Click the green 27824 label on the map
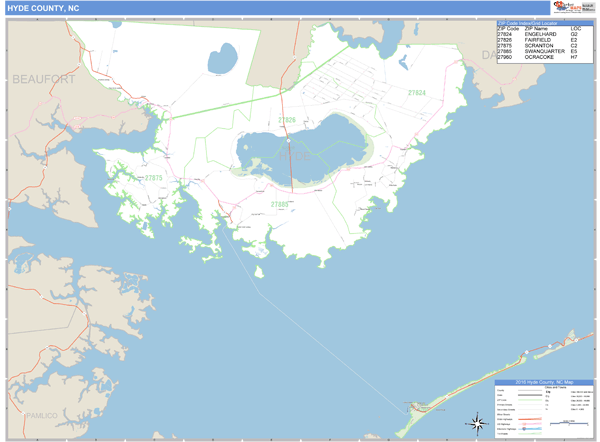The image size is (600, 442). 416,92
